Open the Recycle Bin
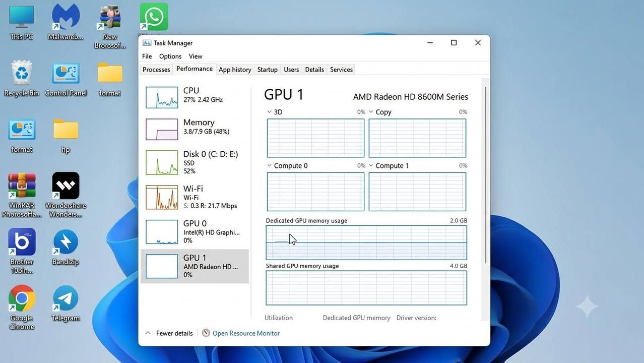The image size is (644, 363). pyautogui.click(x=22, y=79)
